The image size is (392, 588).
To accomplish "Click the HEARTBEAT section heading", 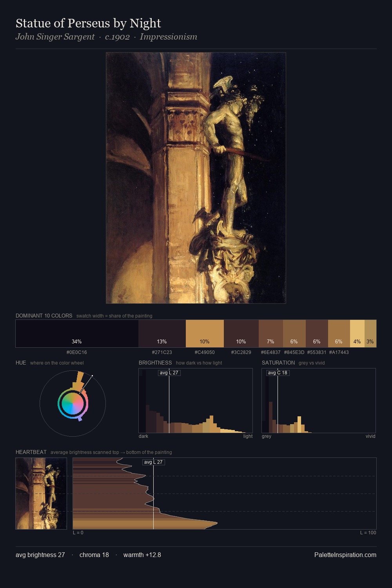I will (31, 452).
